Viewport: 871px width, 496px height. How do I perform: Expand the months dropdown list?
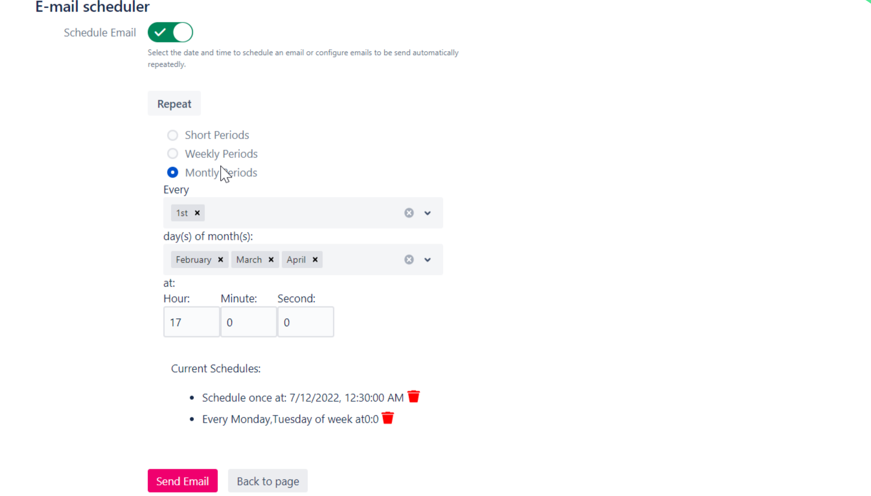pyautogui.click(x=428, y=260)
